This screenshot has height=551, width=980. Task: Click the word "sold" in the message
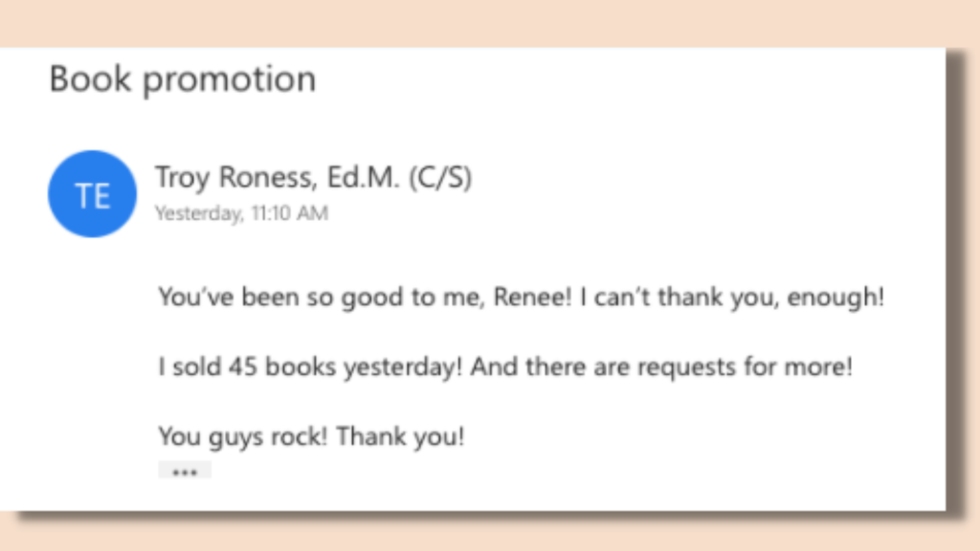coord(196,367)
